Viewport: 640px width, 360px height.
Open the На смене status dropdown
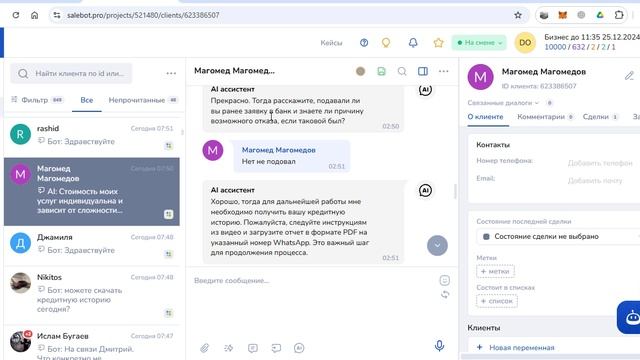coord(479,42)
